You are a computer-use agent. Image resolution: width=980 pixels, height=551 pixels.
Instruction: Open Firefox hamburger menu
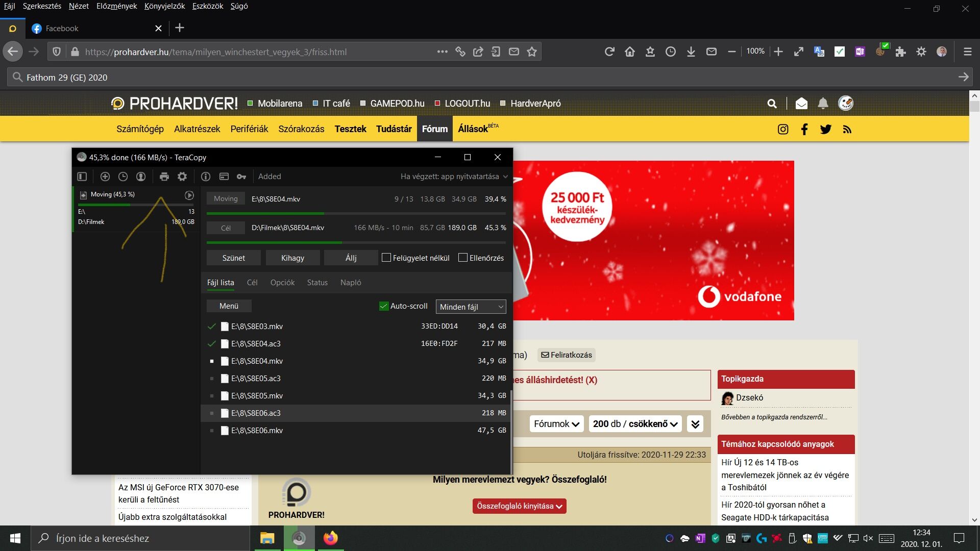967,52
